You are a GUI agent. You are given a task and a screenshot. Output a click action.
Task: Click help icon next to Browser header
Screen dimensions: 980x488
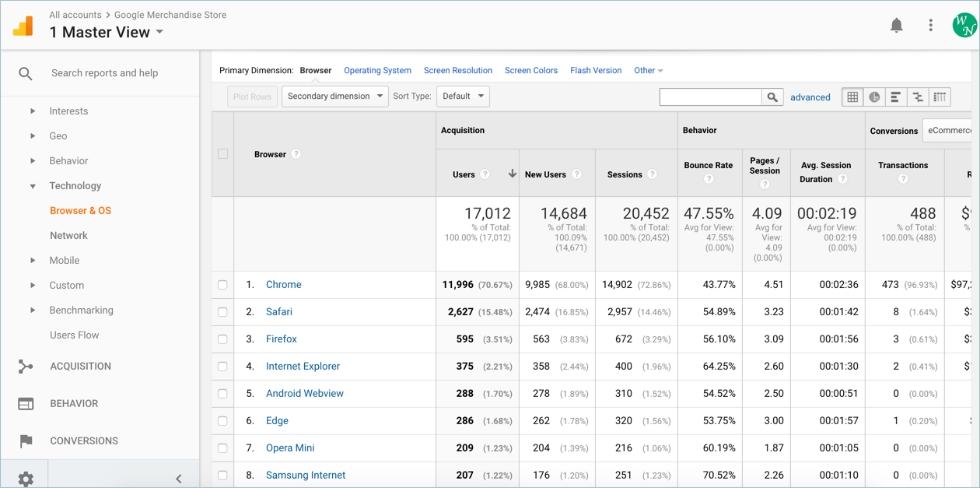[x=296, y=154]
